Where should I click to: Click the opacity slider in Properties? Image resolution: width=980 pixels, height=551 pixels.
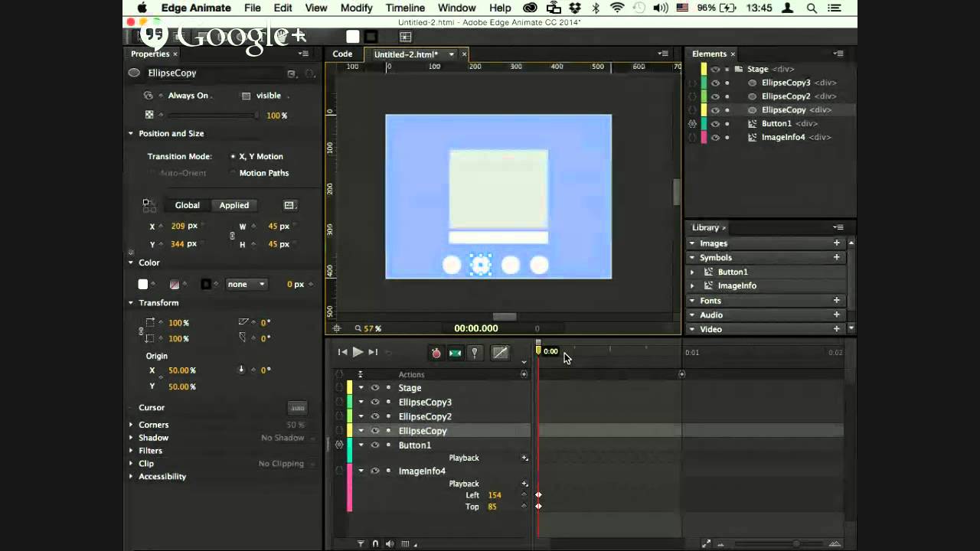[x=212, y=116]
